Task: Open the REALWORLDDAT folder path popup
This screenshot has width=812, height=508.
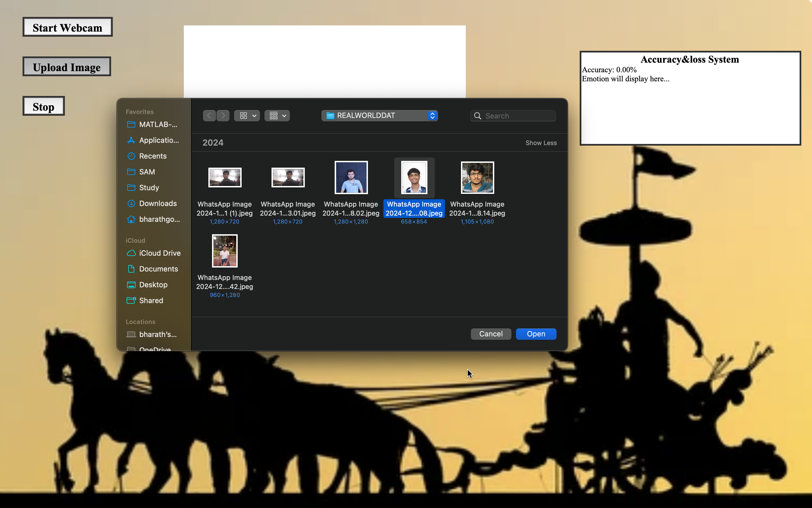Action: coord(379,116)
